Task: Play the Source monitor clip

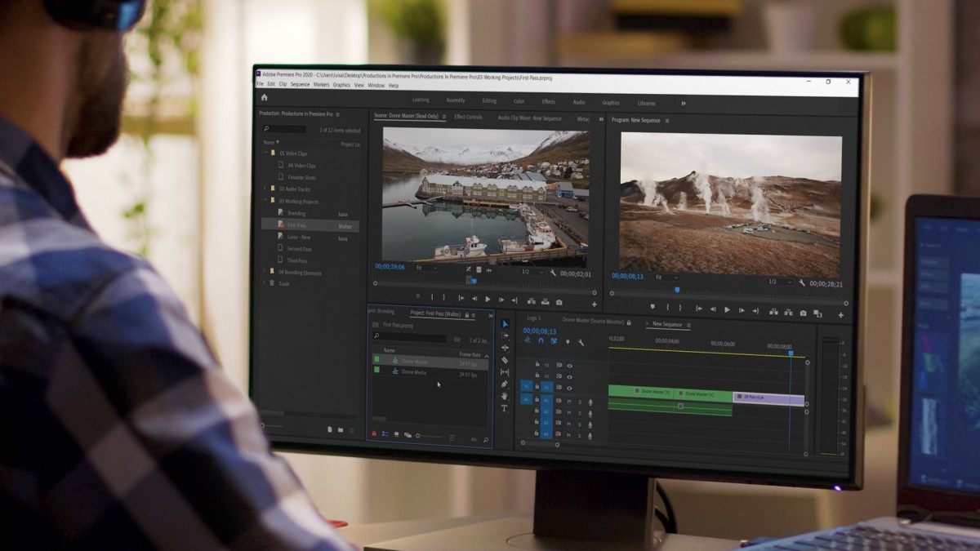Action: tap(488, 300)
